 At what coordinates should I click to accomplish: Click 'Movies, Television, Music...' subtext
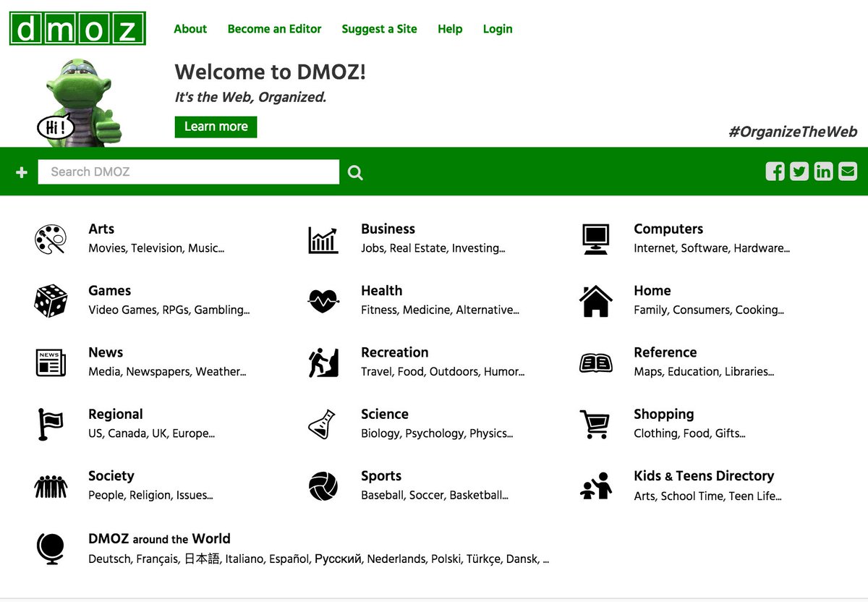pyautogui.click(x=156, y=248)
